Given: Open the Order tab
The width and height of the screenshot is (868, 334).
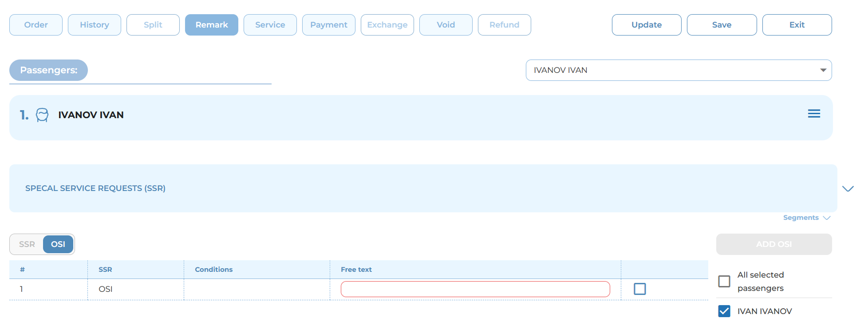Looking at the screenshot, I should click(36, 25).
